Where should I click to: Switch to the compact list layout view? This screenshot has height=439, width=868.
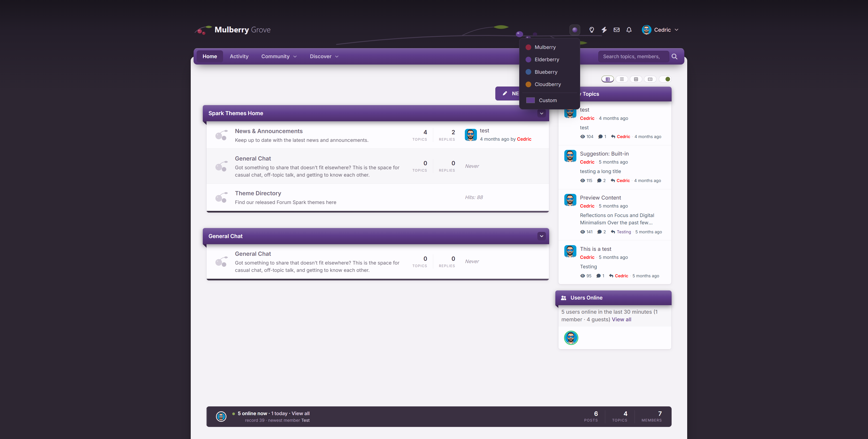(x=622, y=79)
